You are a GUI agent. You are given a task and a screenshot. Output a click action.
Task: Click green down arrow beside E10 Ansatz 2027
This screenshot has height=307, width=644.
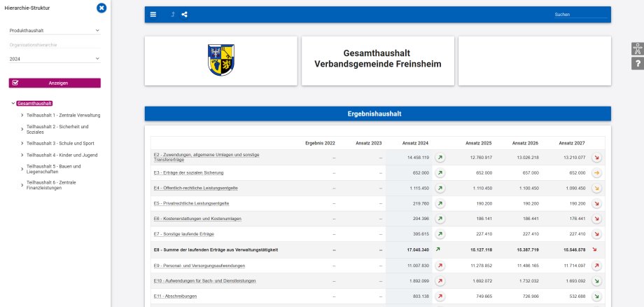(x=597, y=281)
